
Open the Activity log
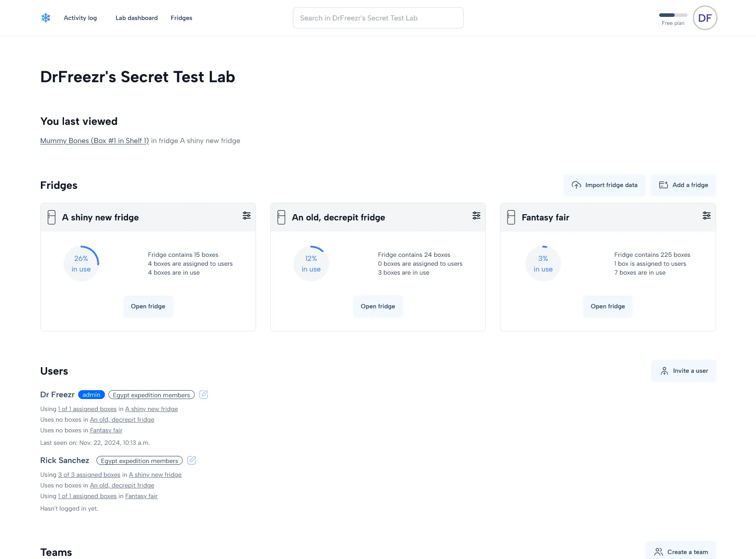click(x=80, y=18)
